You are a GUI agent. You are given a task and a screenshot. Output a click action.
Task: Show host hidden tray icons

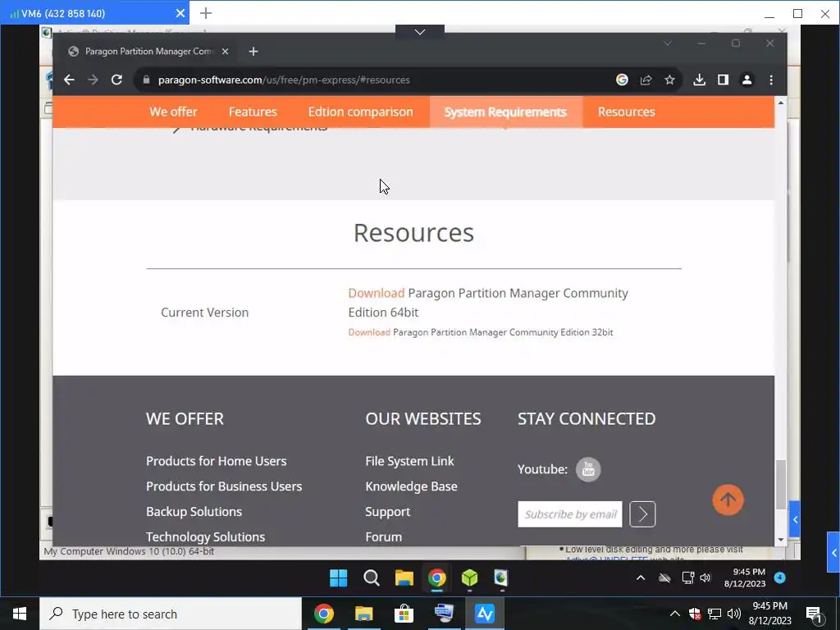coord(675,614)
